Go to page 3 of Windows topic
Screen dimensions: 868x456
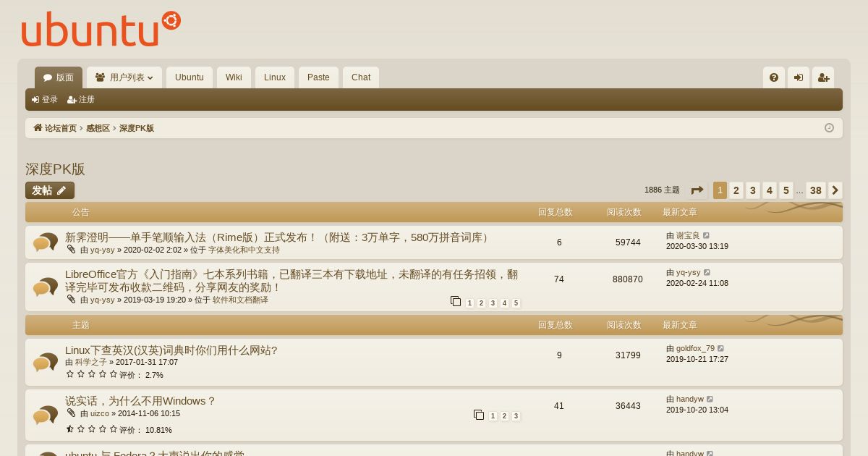[516, 416]
